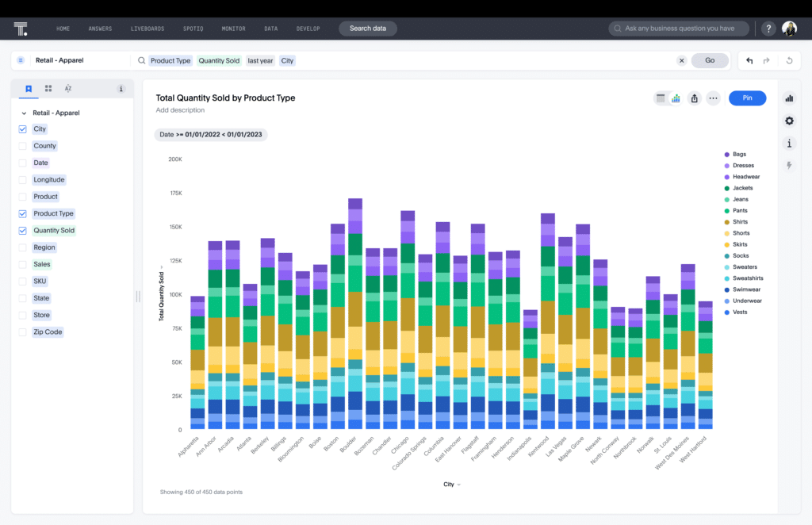812x525 pixels.
Task: Open the more options ellipsis menu
Action: coord(711,98)
